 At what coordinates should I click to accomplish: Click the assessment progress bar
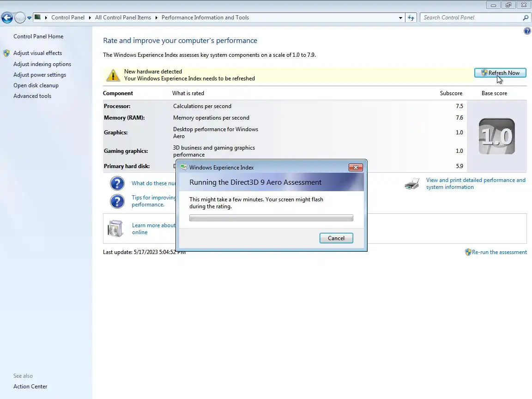[x=271, y=218]
